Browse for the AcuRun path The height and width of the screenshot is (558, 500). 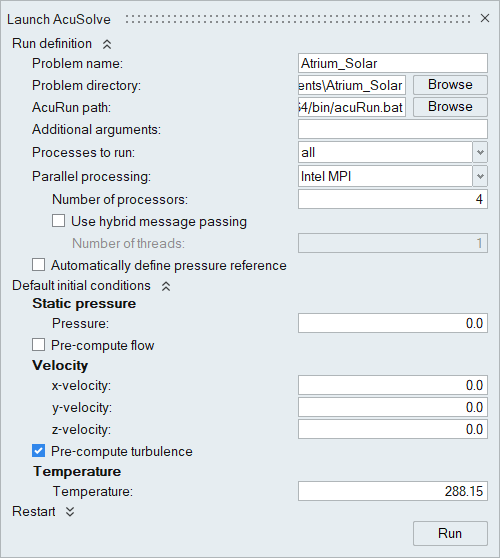[x=450, y=107]
